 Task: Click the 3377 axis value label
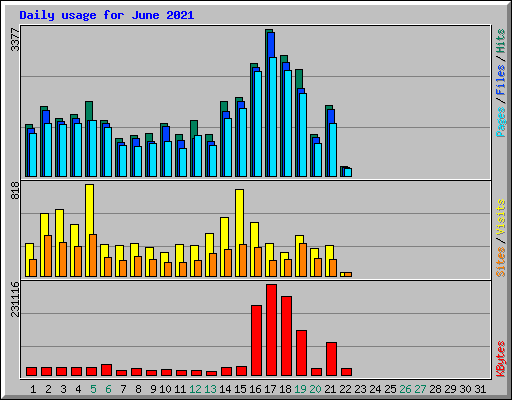(x=15, y=40)
